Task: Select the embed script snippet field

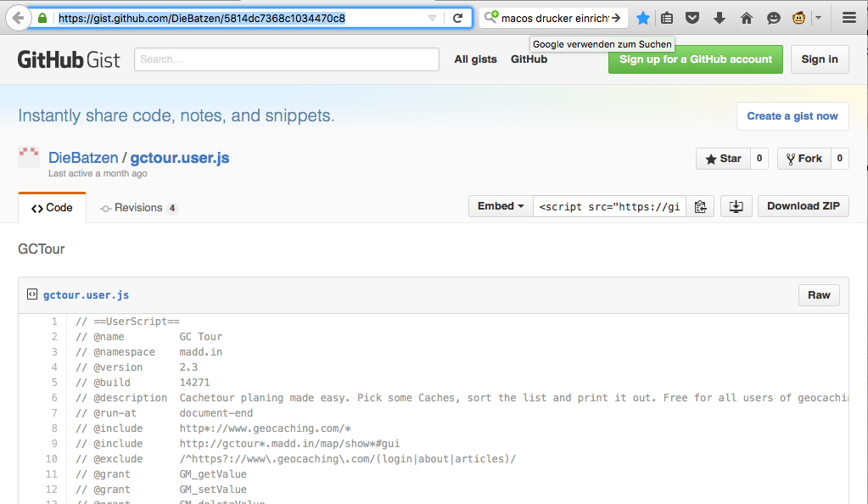Action: 609,206
